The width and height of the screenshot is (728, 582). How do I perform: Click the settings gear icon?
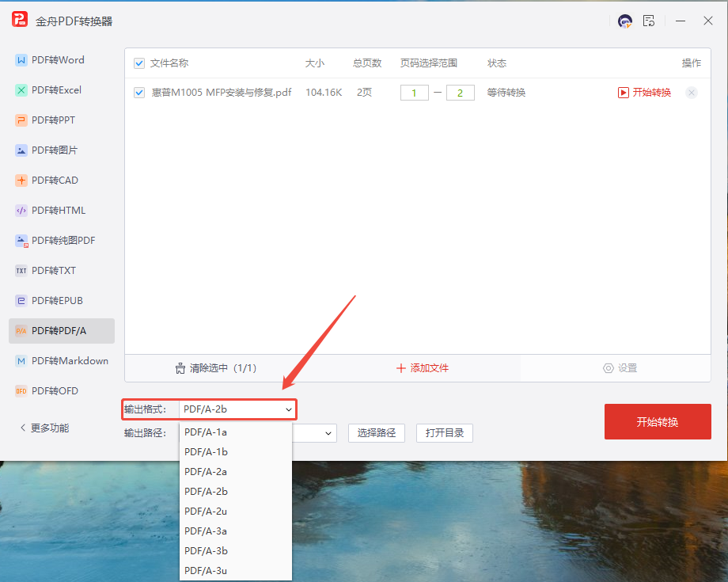tap(608, 368)
